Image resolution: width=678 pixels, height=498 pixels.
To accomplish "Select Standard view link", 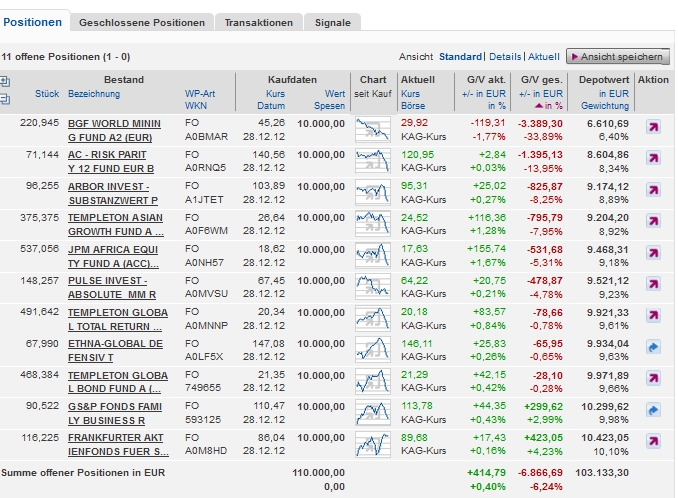I will (460, 57).
